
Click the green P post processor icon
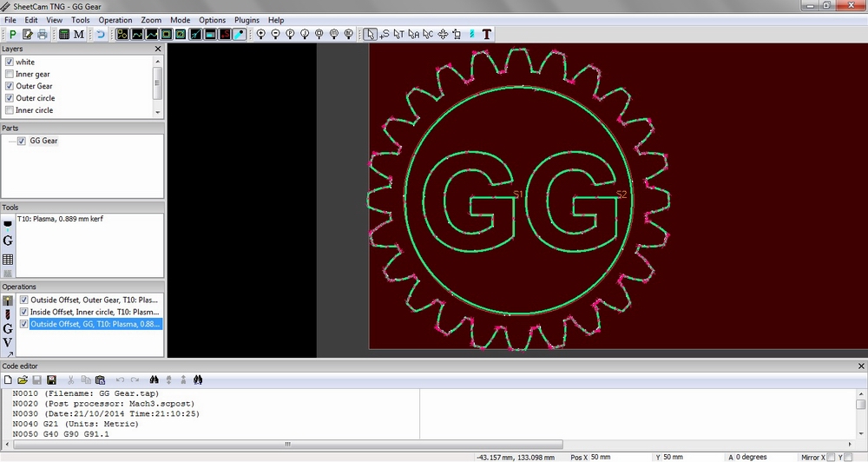pyautogui.click(x=13, y=35)
